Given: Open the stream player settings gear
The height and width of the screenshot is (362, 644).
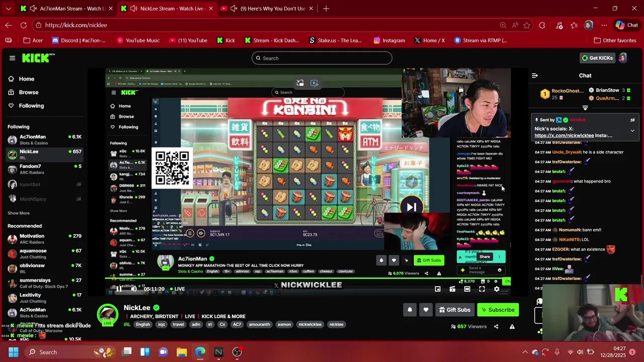Looking at the screenshot, I should (497, 289).
